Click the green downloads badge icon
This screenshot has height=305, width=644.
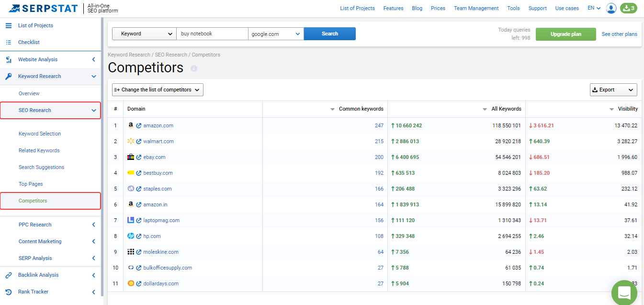[x=629, y=8]
